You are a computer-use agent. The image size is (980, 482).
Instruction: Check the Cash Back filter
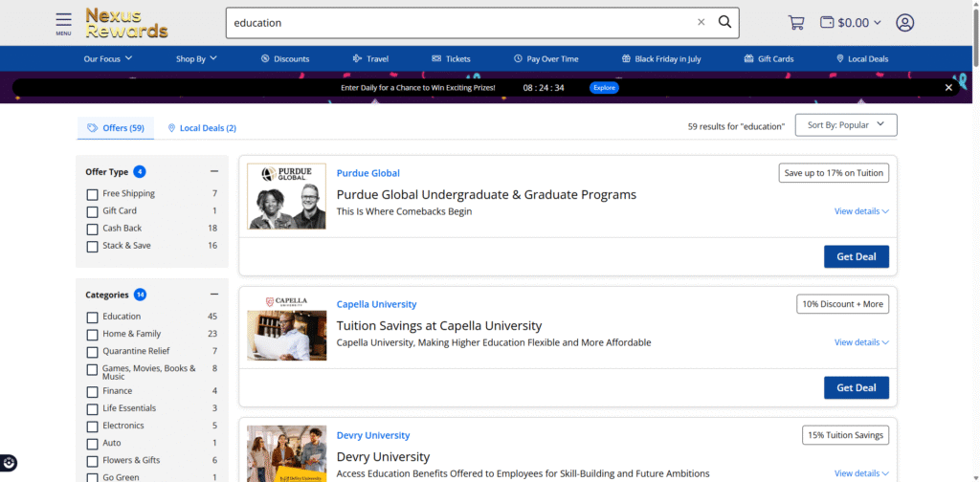92,230
